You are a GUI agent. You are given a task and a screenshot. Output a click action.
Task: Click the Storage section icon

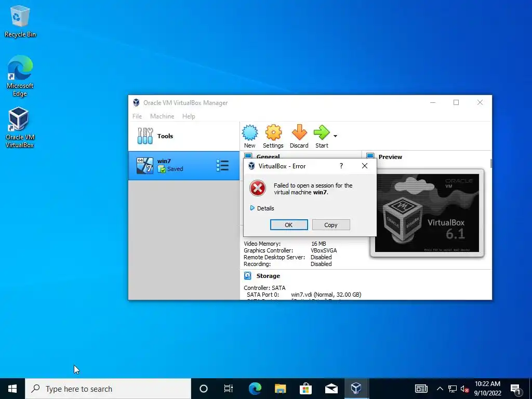coord(248,276)
